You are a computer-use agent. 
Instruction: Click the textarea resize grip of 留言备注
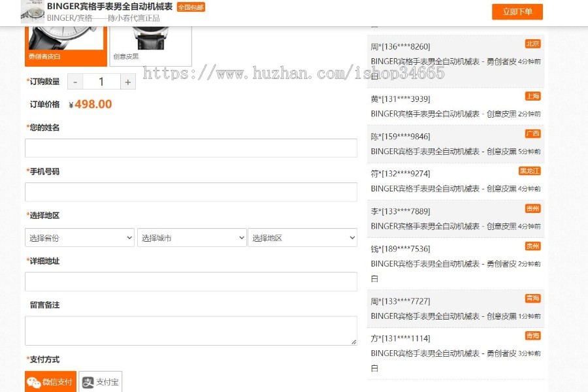click(x=353, y=342)
